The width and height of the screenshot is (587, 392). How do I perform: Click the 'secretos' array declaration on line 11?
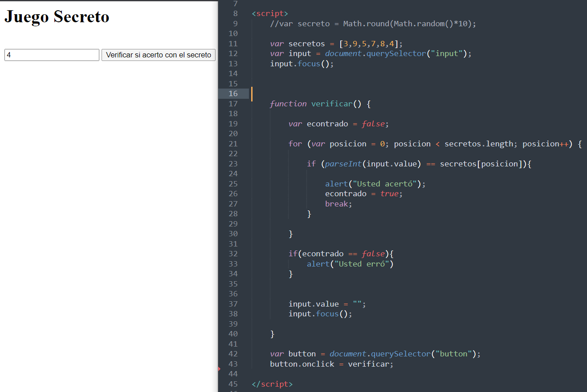(336, 44)
